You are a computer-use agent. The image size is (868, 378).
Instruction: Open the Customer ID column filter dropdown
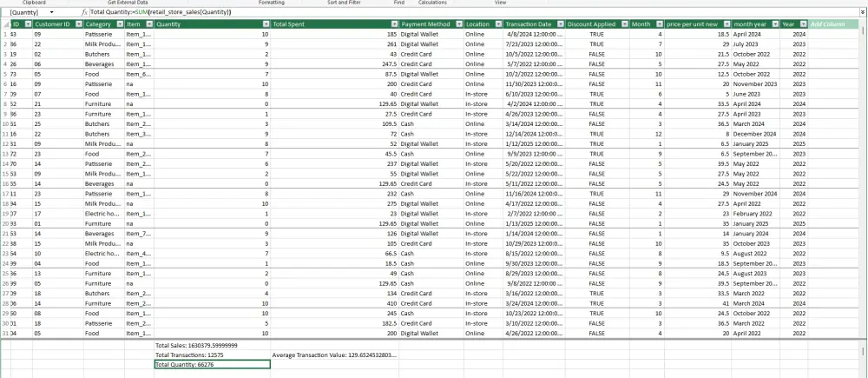point(79,24)
